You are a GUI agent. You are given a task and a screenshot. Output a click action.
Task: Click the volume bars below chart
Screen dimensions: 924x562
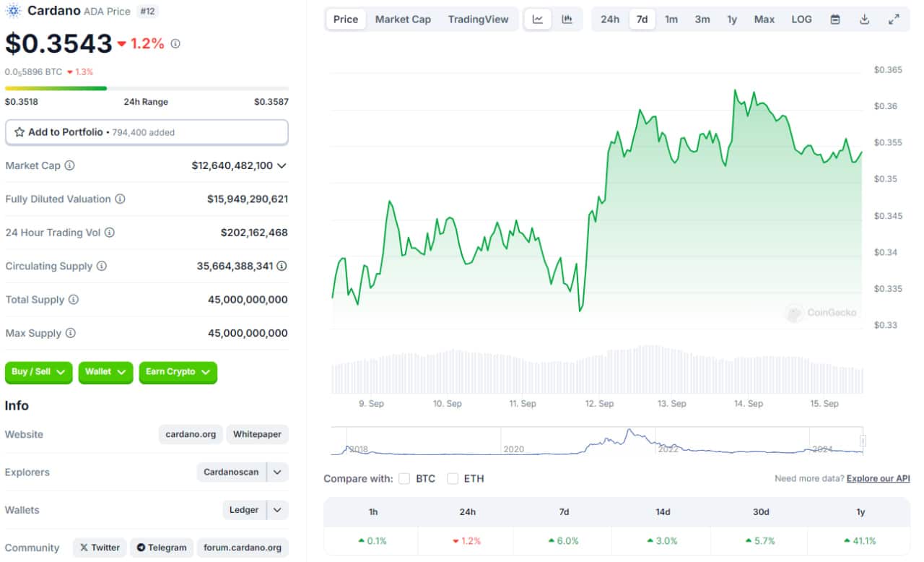pos(597,369)
